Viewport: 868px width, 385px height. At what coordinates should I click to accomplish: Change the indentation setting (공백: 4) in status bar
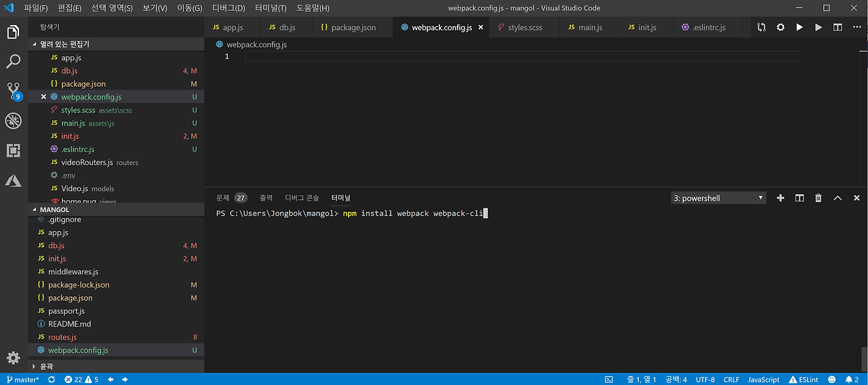pos(676,380)
